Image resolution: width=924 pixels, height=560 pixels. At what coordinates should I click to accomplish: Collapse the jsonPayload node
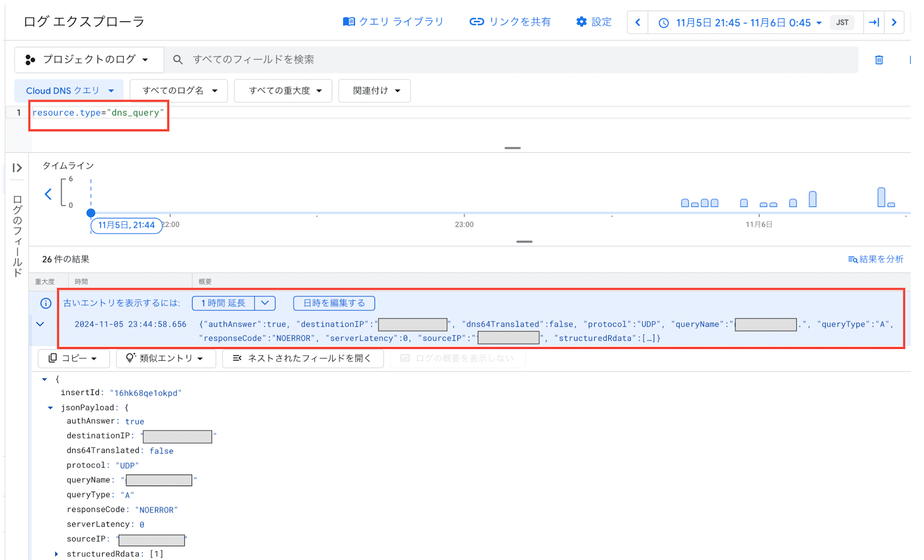pos(50,408)
